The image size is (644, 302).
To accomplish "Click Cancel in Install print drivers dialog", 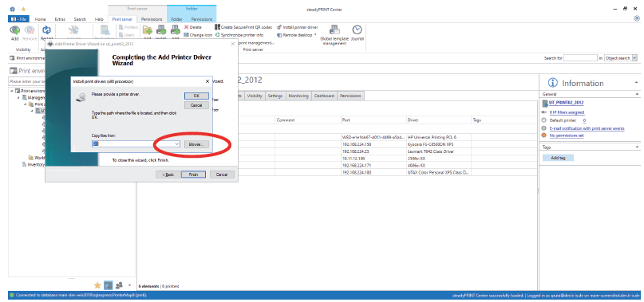I will (x=196, y=105).
